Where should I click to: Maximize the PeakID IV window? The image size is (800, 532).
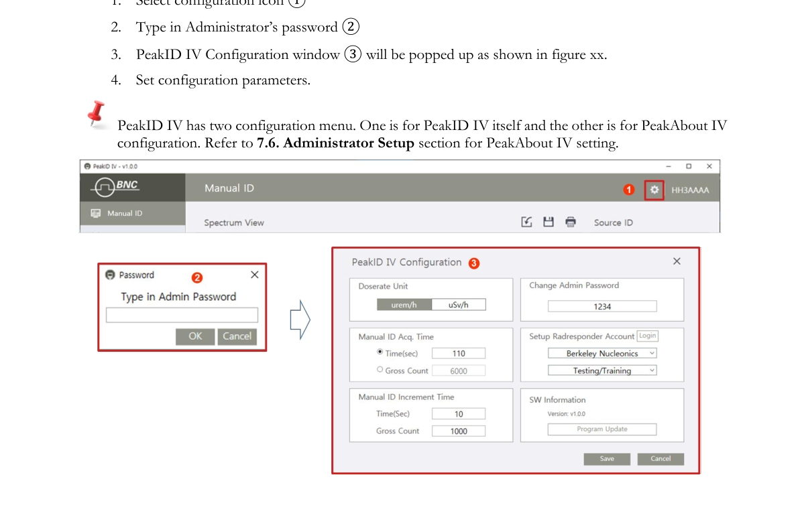[689, 166]
